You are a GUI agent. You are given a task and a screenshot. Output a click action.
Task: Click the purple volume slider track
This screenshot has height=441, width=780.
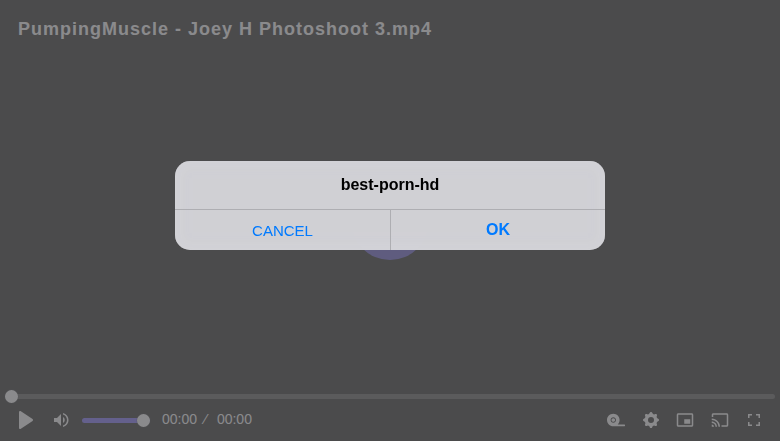[x=112, y=420]
